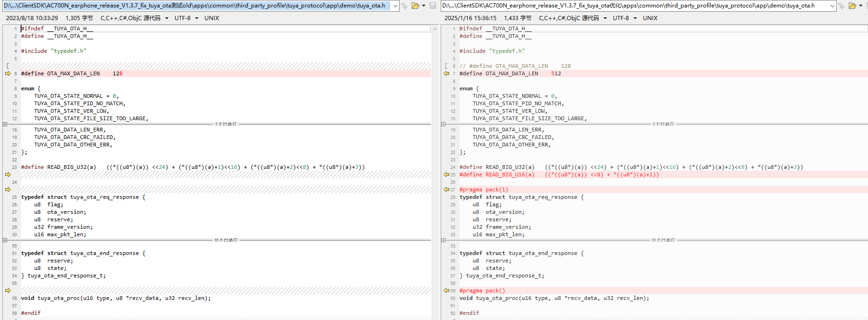Click the commented-out OTA_MAX_DATA_LEN 128 line on right
This screenshot has width=868, height=320.
[x=515, y=66]
